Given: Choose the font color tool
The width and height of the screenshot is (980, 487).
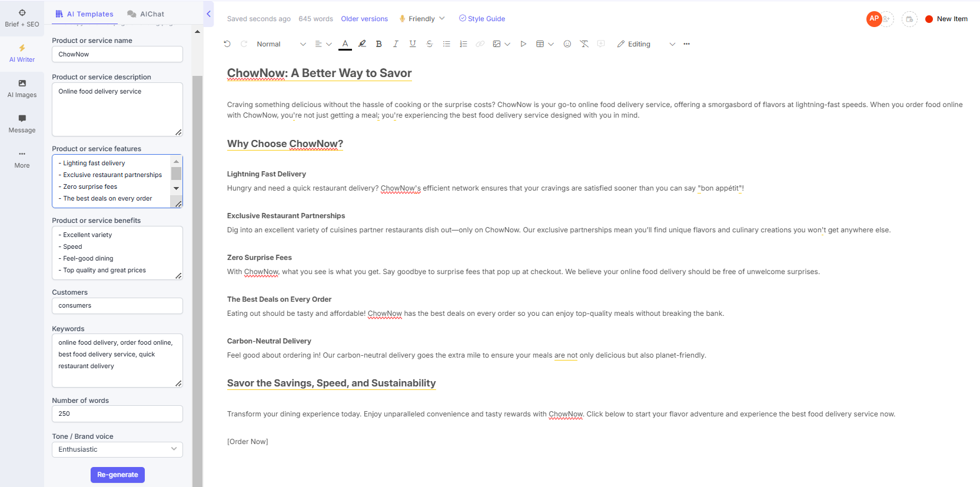Looking at the screenshot, I should 346,44.
